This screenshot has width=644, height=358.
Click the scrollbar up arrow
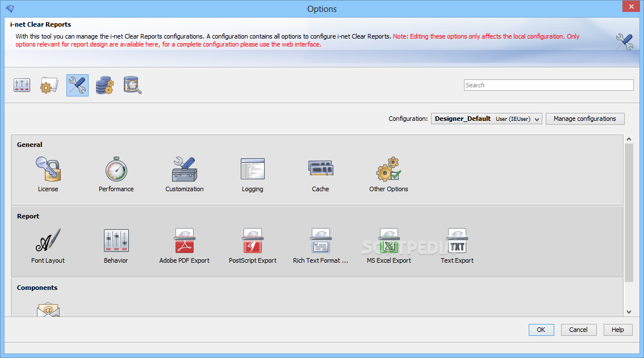click(x=629, y=139)
